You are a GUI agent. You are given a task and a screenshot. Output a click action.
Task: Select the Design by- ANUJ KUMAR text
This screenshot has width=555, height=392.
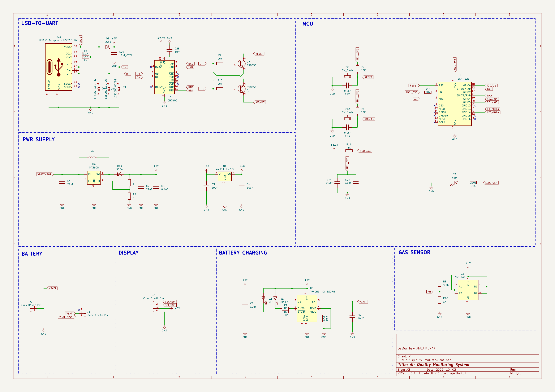click(x=417, y=348)
